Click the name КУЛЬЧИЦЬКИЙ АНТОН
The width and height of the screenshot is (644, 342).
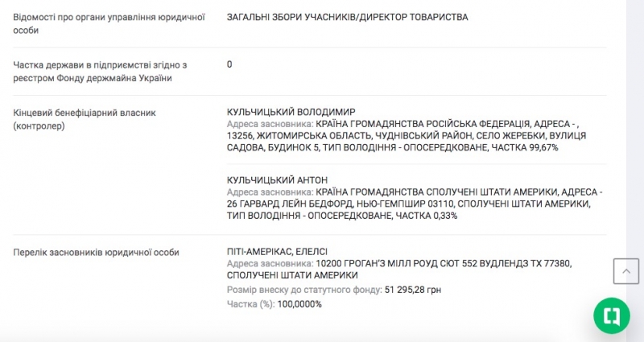pos(277,179)
